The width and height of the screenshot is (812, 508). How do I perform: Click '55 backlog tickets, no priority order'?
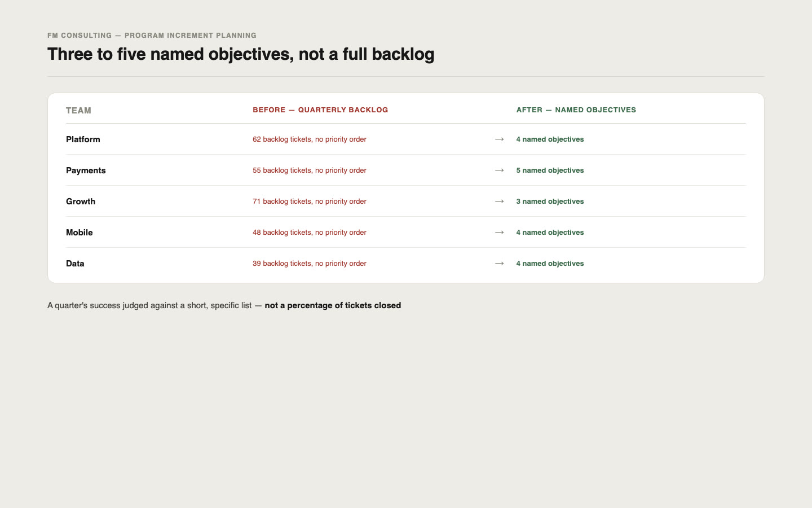tap(310, 170)
